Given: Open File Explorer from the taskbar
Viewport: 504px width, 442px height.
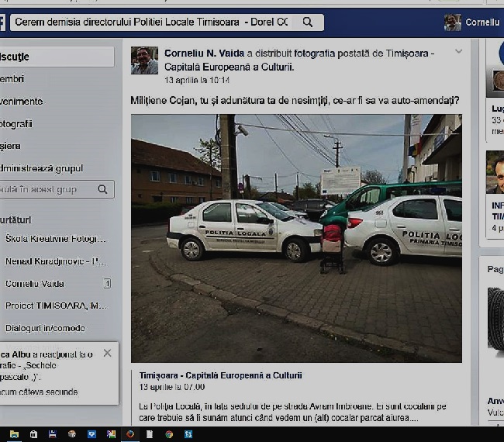Looking at the screenshot, I should click(x=14, y=434).
